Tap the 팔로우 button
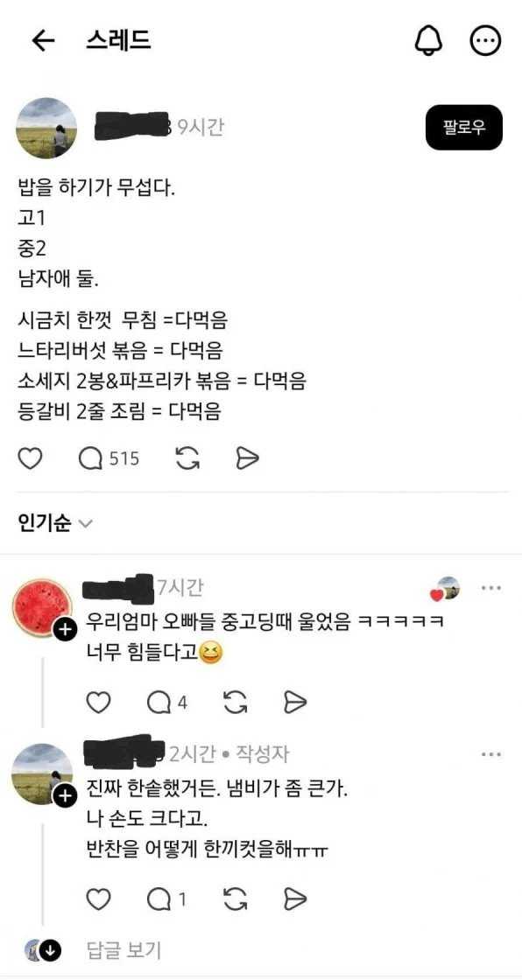The image size is (522, 980). (x=464, y=128)
